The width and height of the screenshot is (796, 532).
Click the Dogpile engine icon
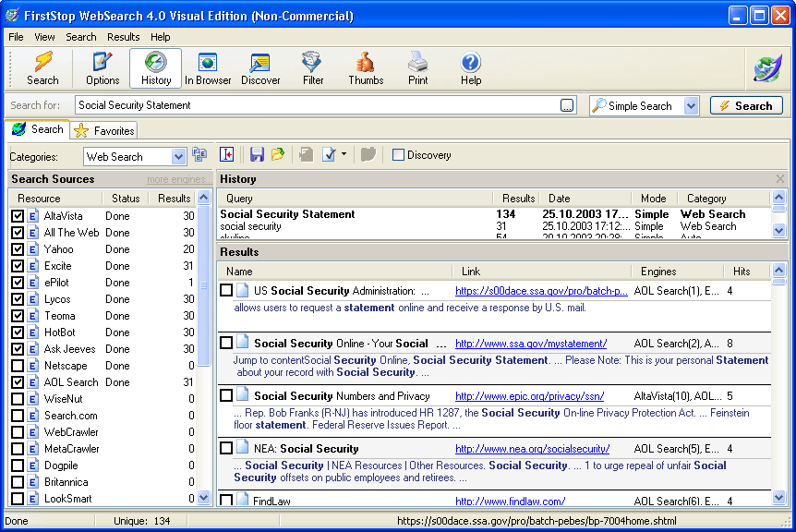[x=33, y=465]
